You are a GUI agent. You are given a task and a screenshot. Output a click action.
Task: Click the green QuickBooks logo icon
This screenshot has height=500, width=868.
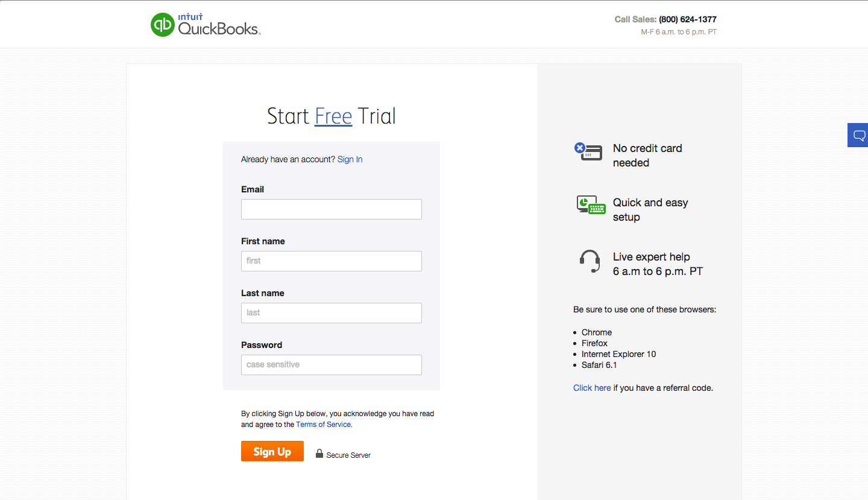[162, 25]
